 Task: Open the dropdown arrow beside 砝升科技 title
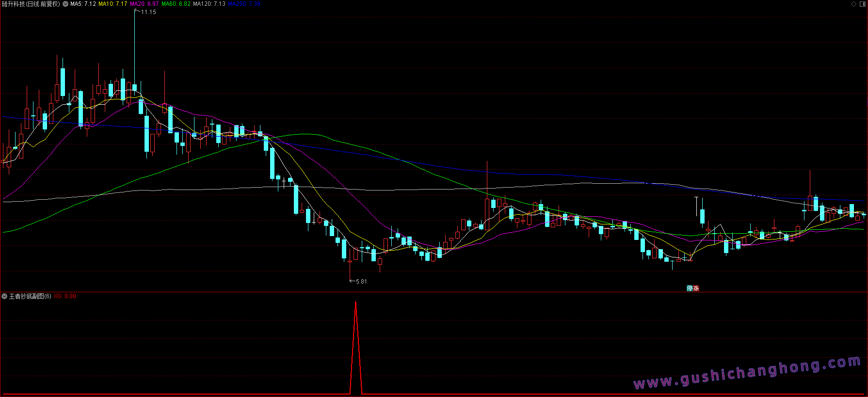(65, 4)
